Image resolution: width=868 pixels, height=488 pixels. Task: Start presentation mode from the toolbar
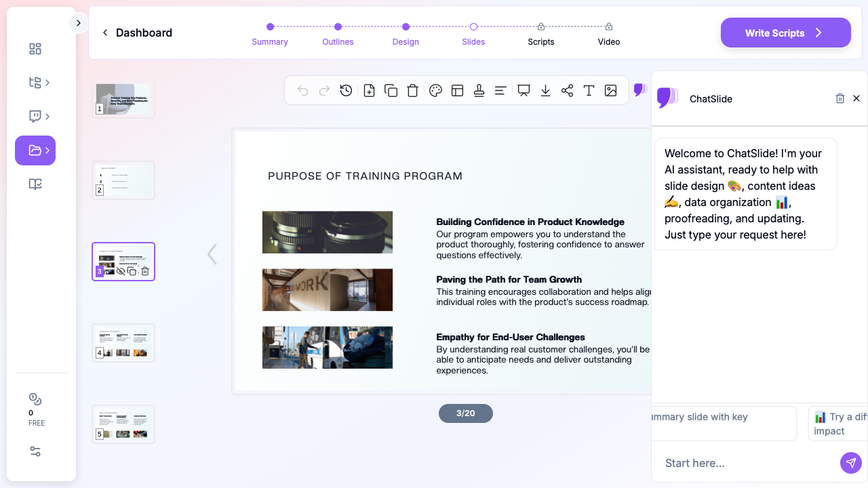[x=523, y=90]
